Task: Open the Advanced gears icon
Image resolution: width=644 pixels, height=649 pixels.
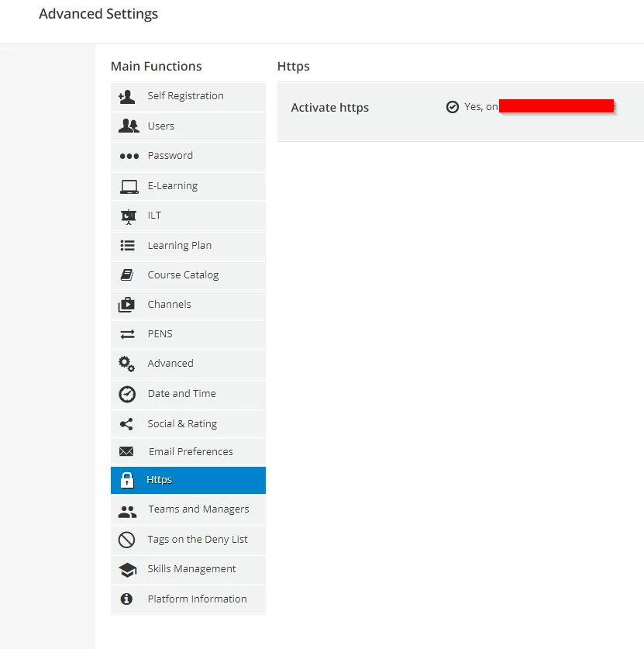Action: 127,364
